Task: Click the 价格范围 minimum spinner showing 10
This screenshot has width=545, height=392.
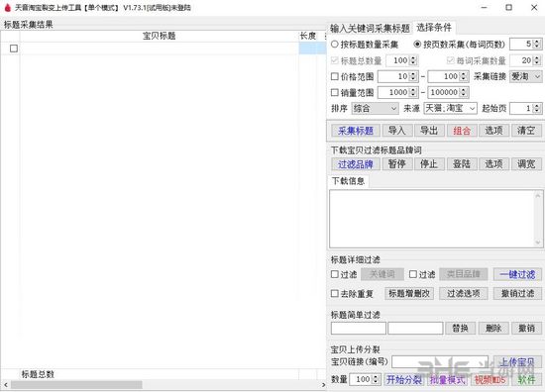Action: 398,76
